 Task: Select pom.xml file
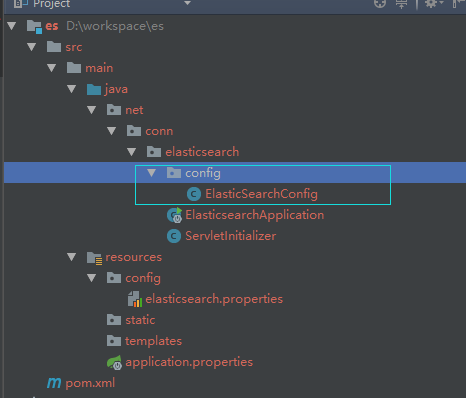click(x=90, y=383)
